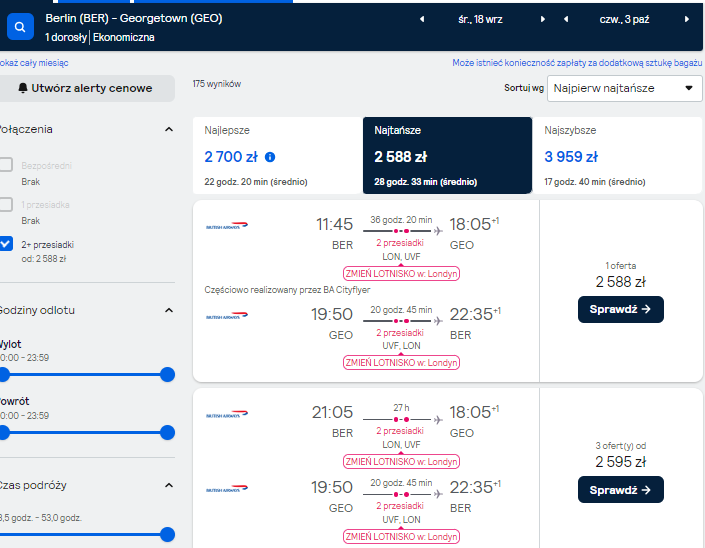Collapse the Czas podróży section
Viewport: 705px width, 548px height.
point(169,485)
